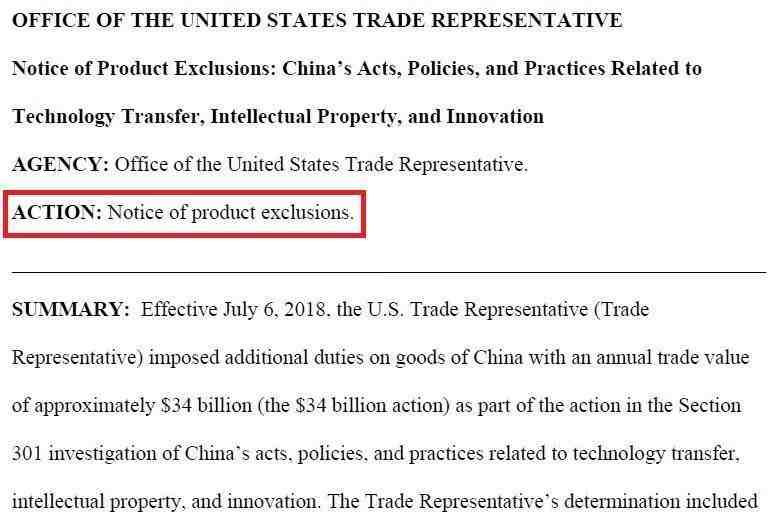Click the highlighted ACTION notice line

click(184, 214)
